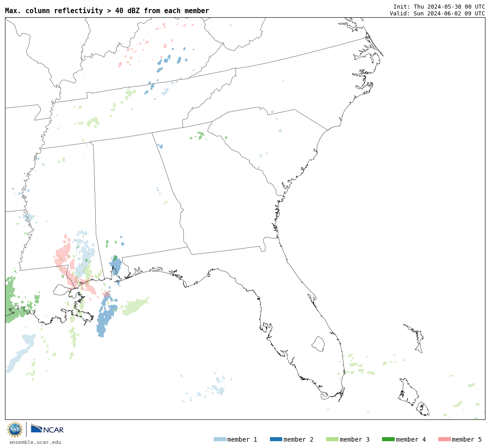Select the 'member 3' legend label
Viewport: 490px width, 448px height.
pos(355,439)
